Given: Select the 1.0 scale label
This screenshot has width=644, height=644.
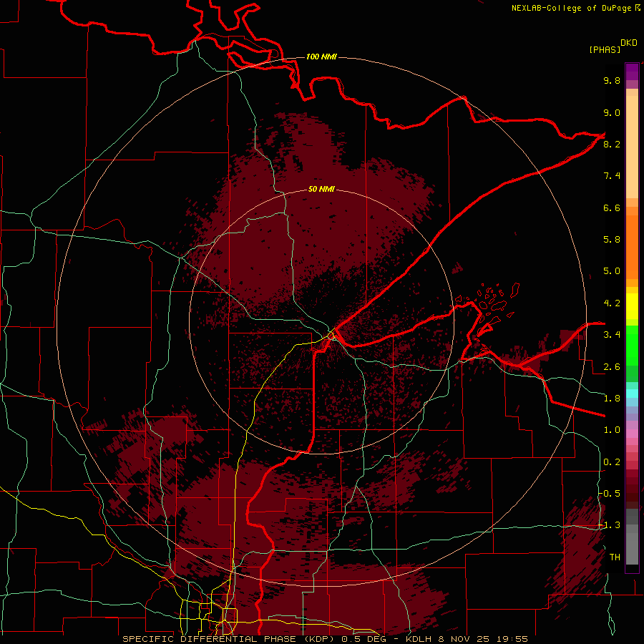Looking at the screenshot, I should [612, 430].
